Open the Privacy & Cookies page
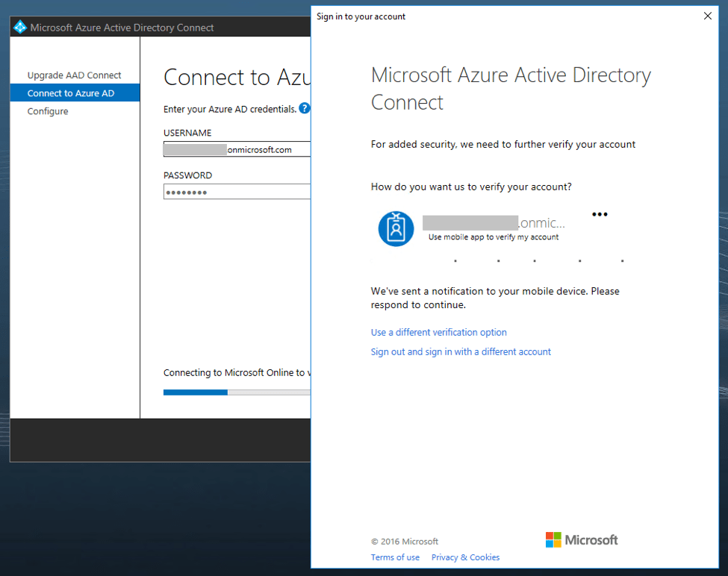The height and width of the screenshot is (576, 728). click(x=465, y=557)
